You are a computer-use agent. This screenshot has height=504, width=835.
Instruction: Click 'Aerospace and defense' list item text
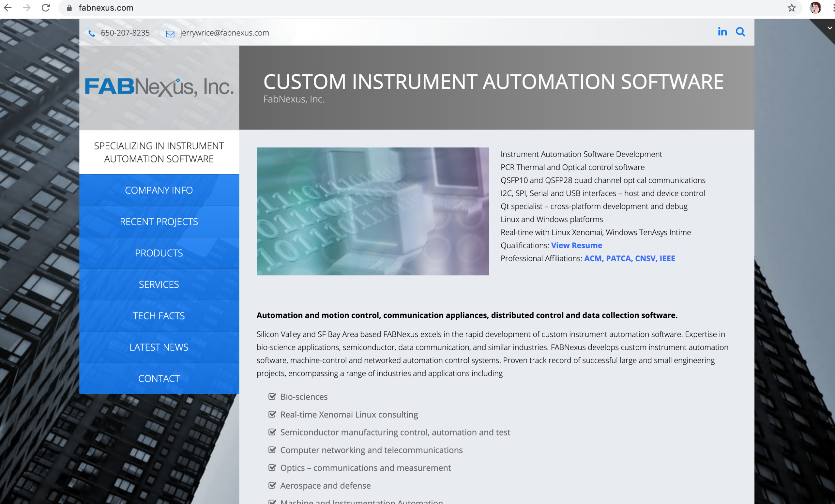tap(325, 485)
